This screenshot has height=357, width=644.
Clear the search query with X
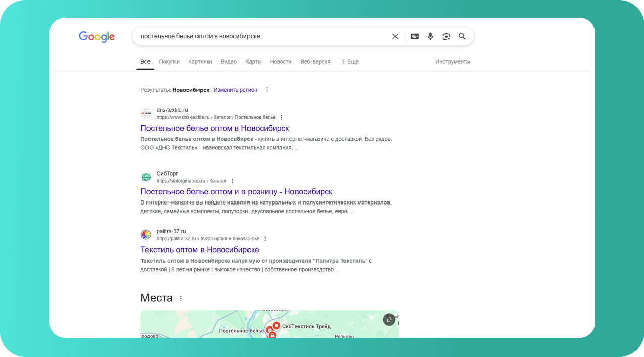tap(395, 36)
